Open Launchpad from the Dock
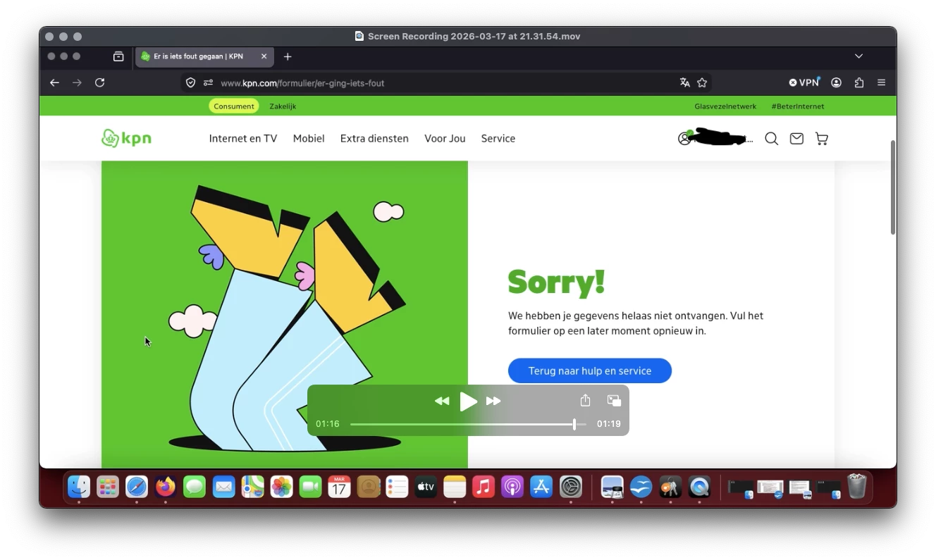Viewport: 936px width, 560px height. 107,486
